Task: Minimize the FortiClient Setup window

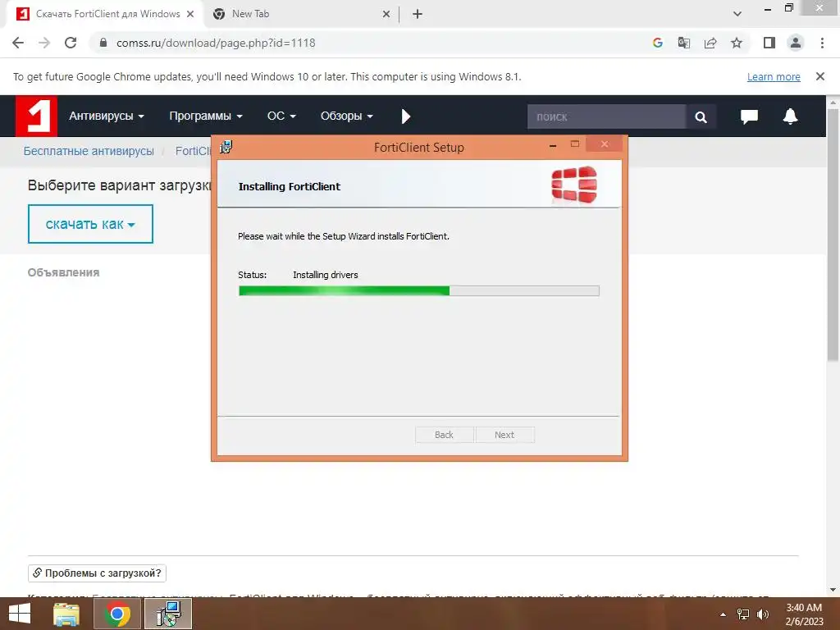Action: pyautogui.click(x=552, y=144)
